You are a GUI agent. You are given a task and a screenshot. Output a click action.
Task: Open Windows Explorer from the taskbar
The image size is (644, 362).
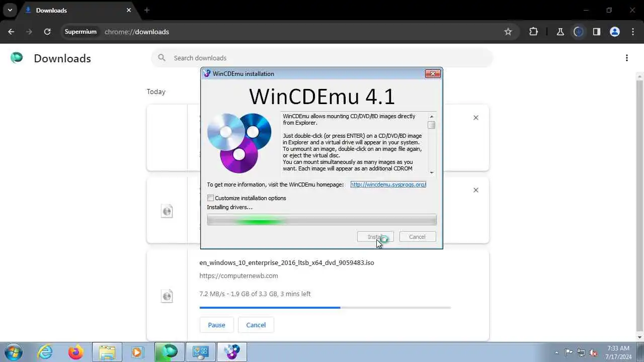(107, 352)
